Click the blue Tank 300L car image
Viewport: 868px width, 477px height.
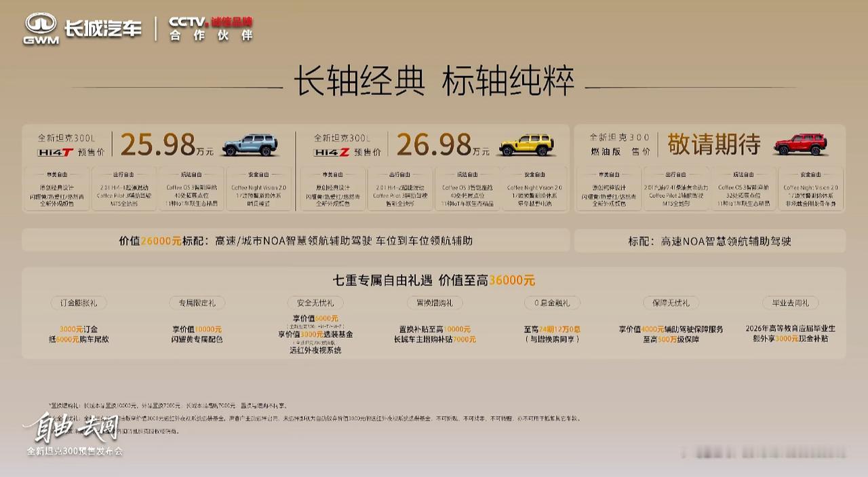(x=251, y=144)
